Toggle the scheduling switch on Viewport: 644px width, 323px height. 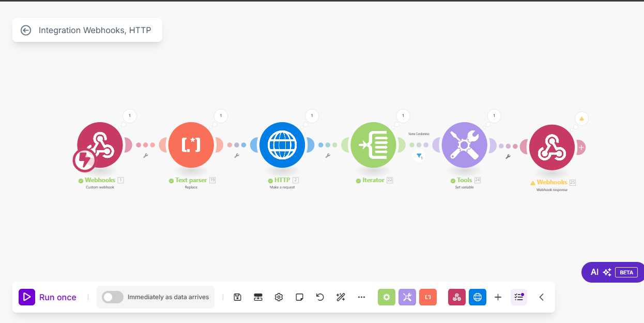[113, 297]
